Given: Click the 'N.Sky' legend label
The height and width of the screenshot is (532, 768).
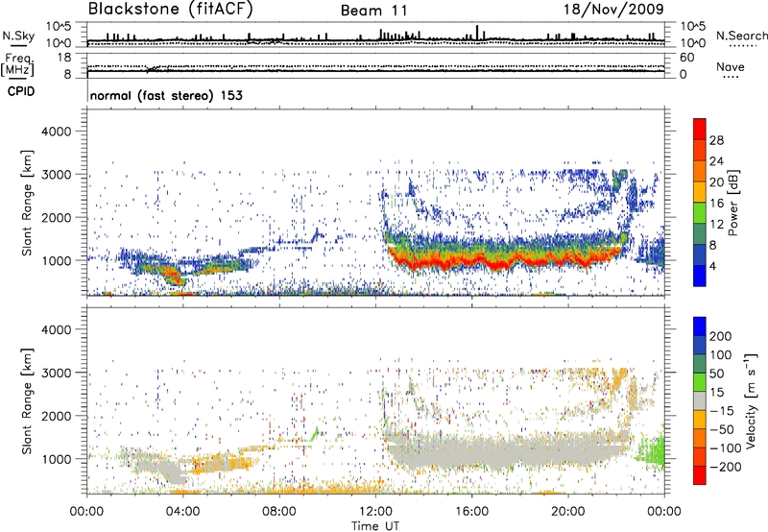Looking at the screenshot, I should (18, 36).
